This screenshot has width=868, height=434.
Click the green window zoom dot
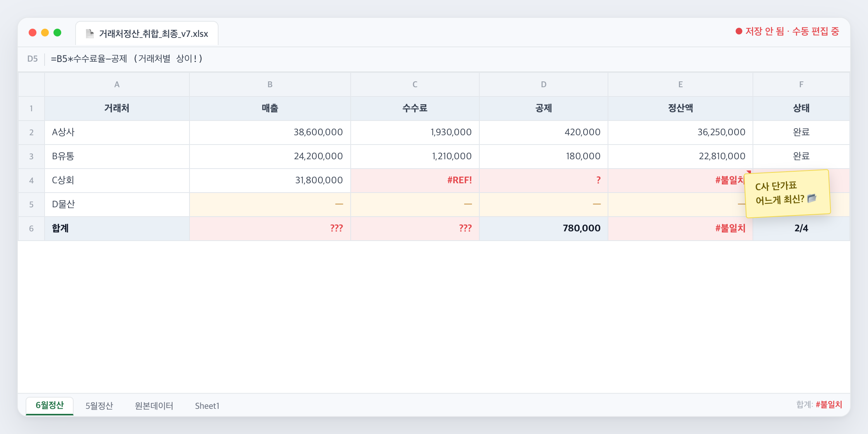click(x=57, y=33)
